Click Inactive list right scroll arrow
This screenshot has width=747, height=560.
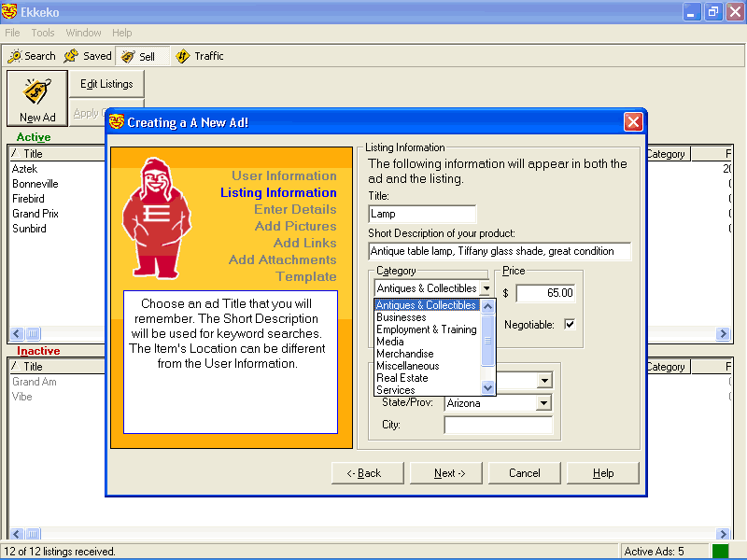[723, 534]
